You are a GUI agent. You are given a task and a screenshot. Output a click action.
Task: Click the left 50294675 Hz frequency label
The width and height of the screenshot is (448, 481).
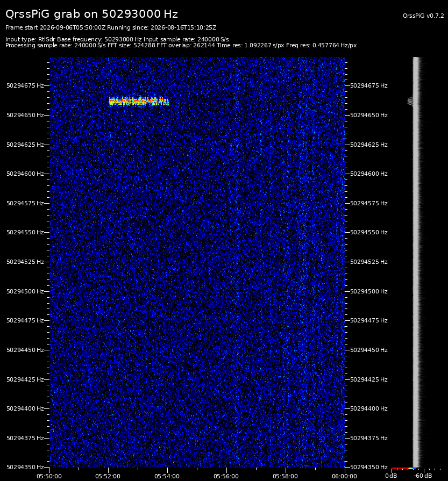click(x=25, y=85)
